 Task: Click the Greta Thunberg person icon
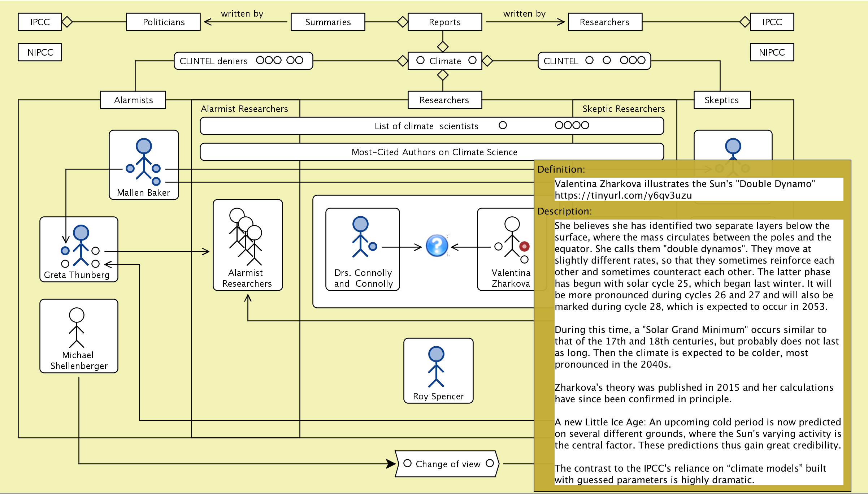(x=81, y=245)
